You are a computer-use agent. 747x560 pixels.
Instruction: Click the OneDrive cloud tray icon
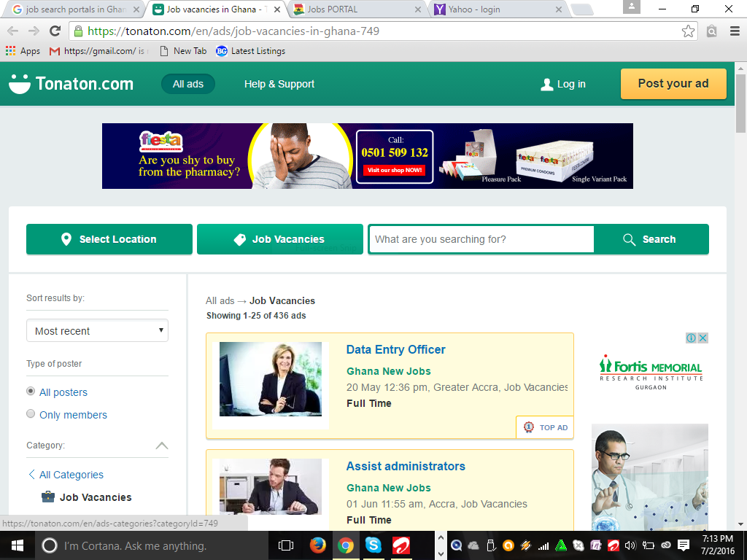point(473,545)
